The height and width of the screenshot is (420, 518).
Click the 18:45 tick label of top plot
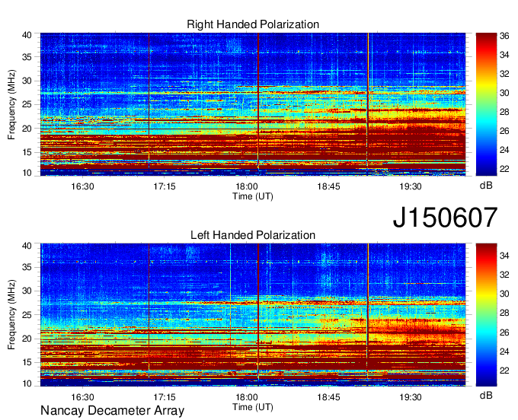coord(328,186)
